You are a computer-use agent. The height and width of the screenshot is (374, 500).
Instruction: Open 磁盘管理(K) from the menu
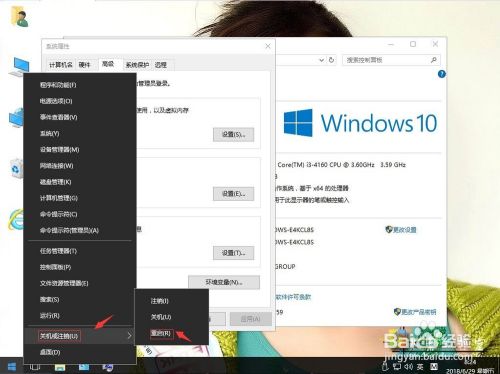click(80, 182)
